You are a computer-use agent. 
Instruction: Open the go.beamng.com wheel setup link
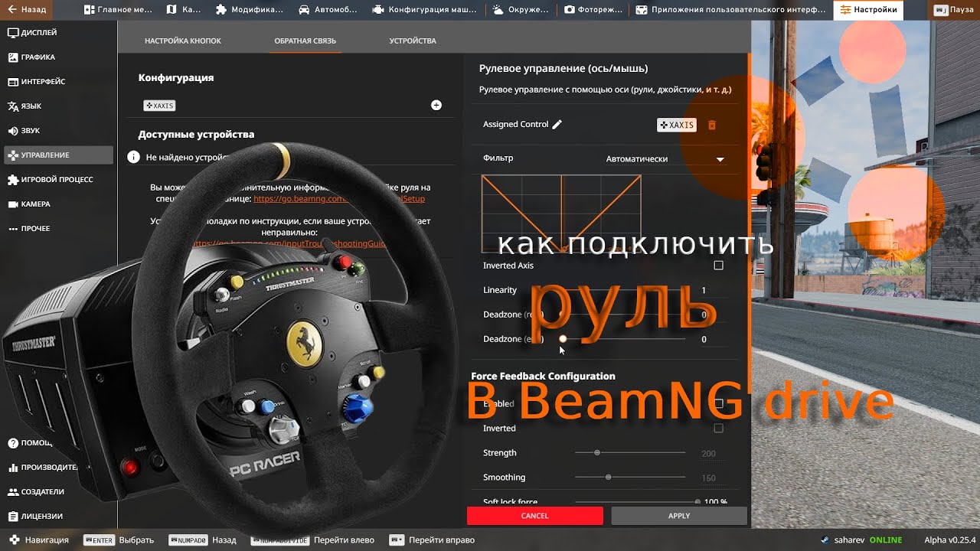pyautogui.click(x=339, y=198)
